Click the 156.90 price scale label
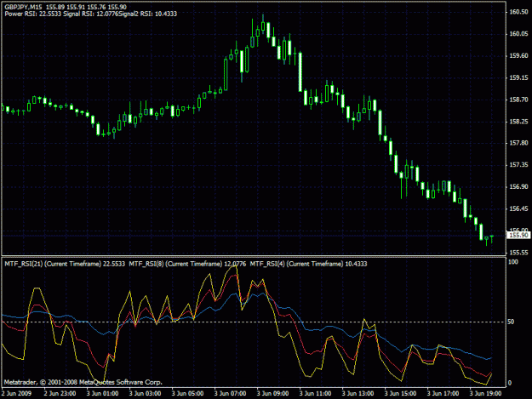Screen dimensions: 532x399 (x=518, y=187)
